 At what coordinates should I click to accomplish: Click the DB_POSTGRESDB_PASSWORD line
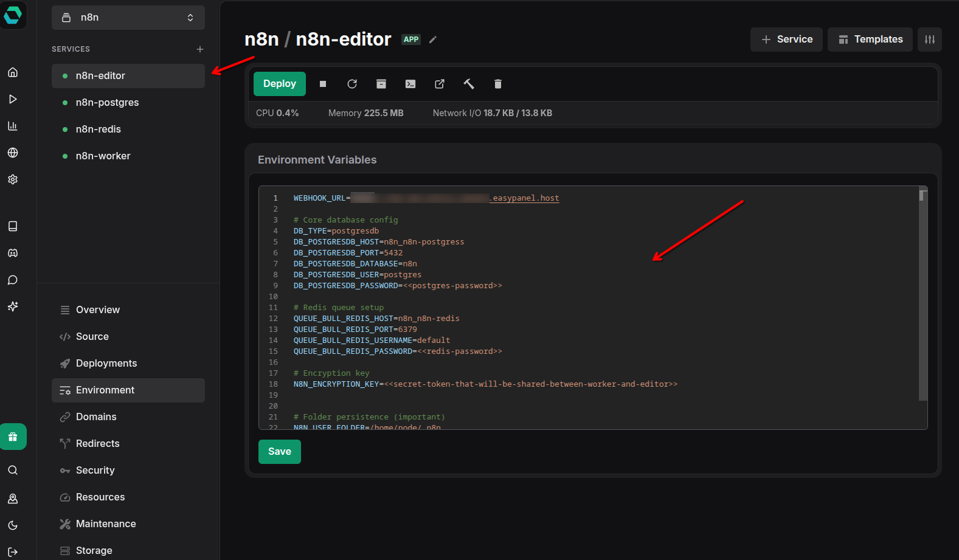[x=398, y=286]
